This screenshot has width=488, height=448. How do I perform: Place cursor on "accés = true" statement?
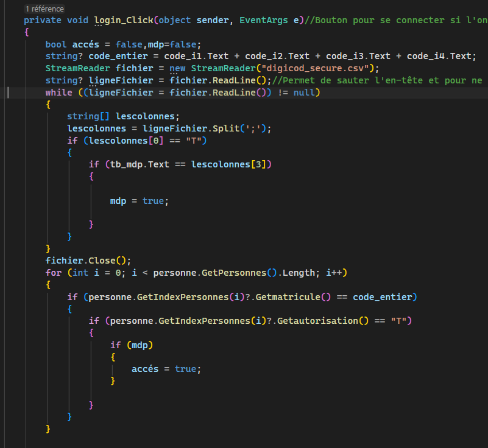[x=166, y=369]
